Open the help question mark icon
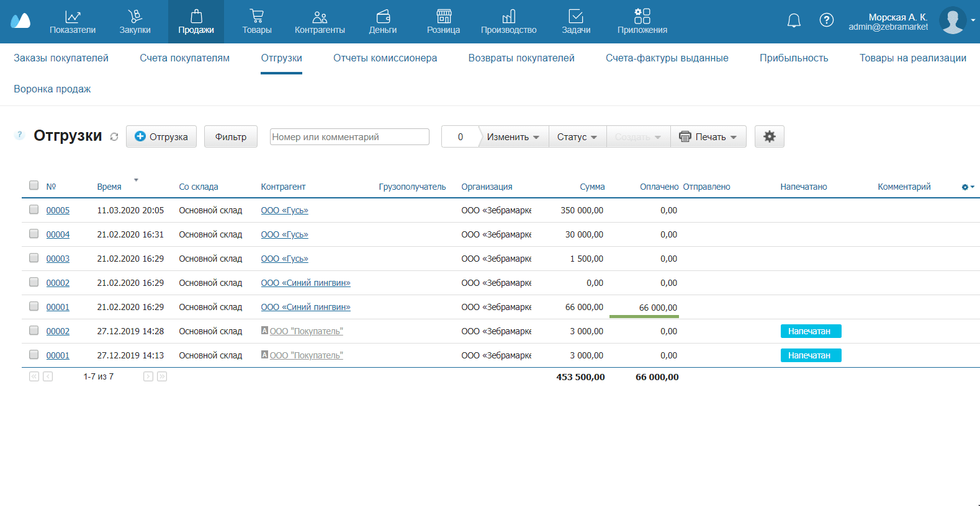This screenshot has width=980, height=506. pos(826,20)
